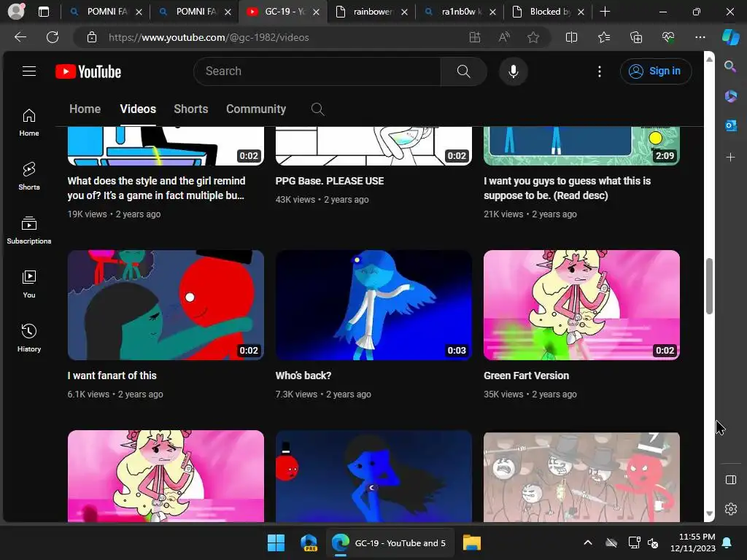Open Home in the left sidebar

tap(29, 122)
